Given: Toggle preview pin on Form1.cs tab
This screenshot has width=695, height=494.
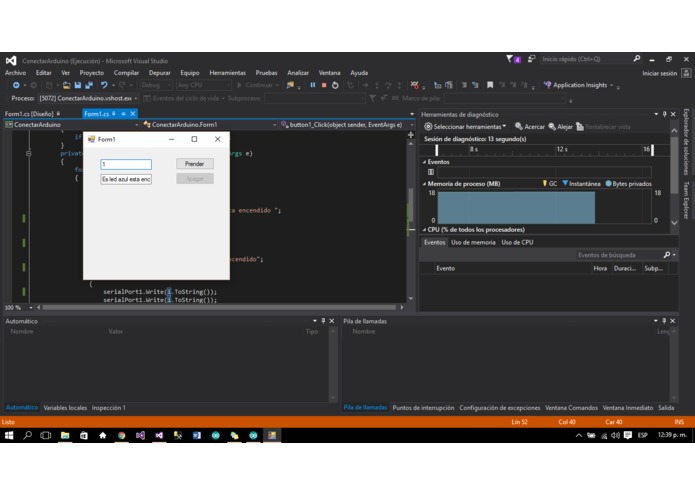Looking at the screenshot, I should (x=124, y=114).
